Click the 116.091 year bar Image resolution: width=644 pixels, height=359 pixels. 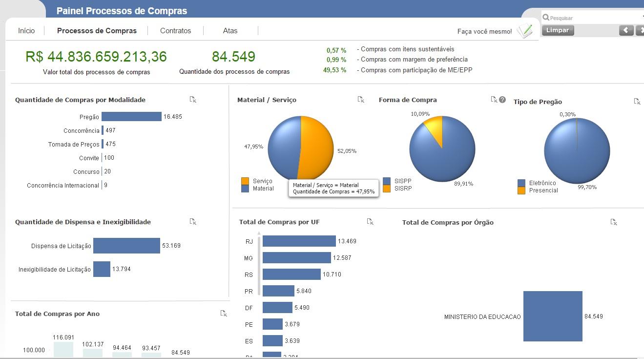(63, 350)
